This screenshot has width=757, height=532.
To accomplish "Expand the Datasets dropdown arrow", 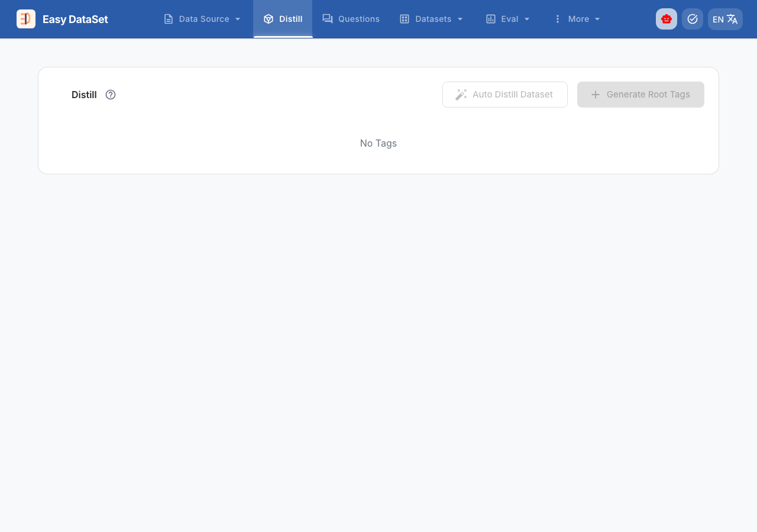I will [x=460, y=19].
